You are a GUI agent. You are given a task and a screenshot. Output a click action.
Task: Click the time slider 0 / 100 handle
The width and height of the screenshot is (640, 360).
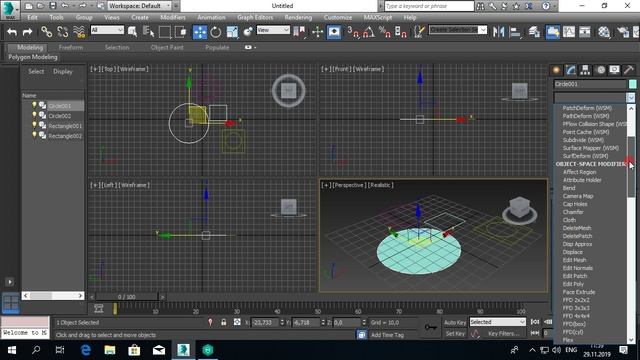pos(127,297)
